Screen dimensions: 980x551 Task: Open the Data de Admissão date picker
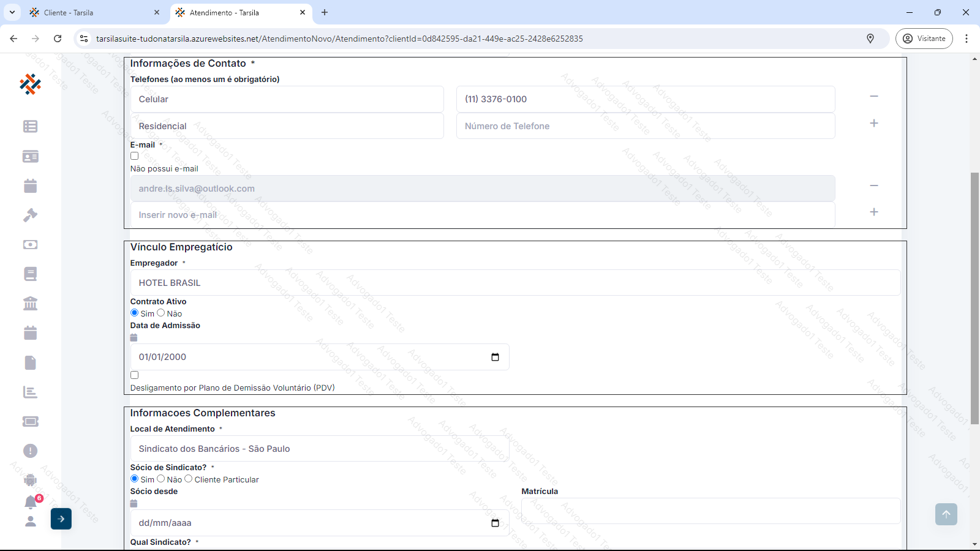(495, 357)
